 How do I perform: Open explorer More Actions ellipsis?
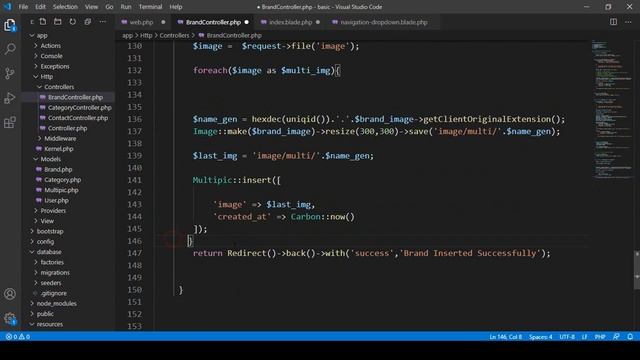[x=102, y=22]
